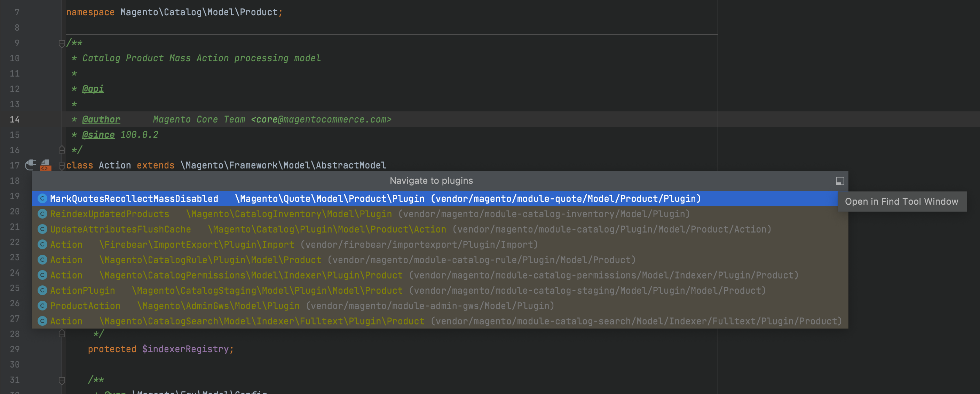Click class icon beside UpdateAttributesFlushCache
Image resolution: width=980 pixels, height=394 pixels.
[42, 229]
